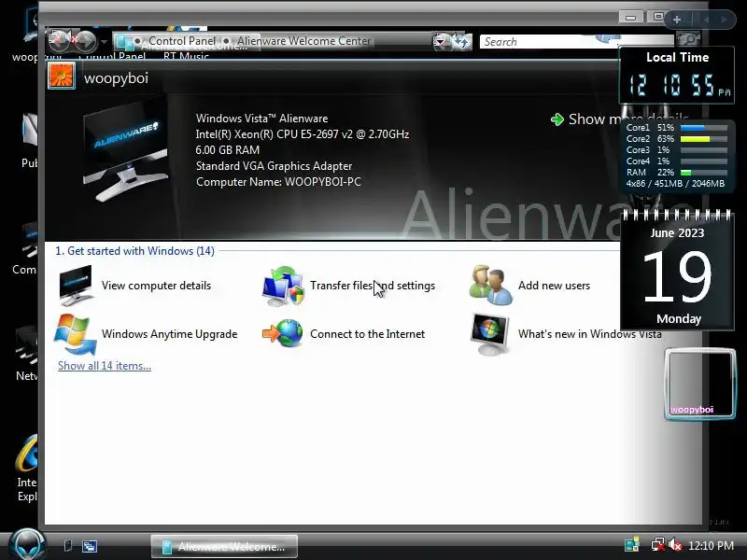747x560 pixels.
Task: Select Alienware Welcome taskbar button
Action: click(224, 546)
